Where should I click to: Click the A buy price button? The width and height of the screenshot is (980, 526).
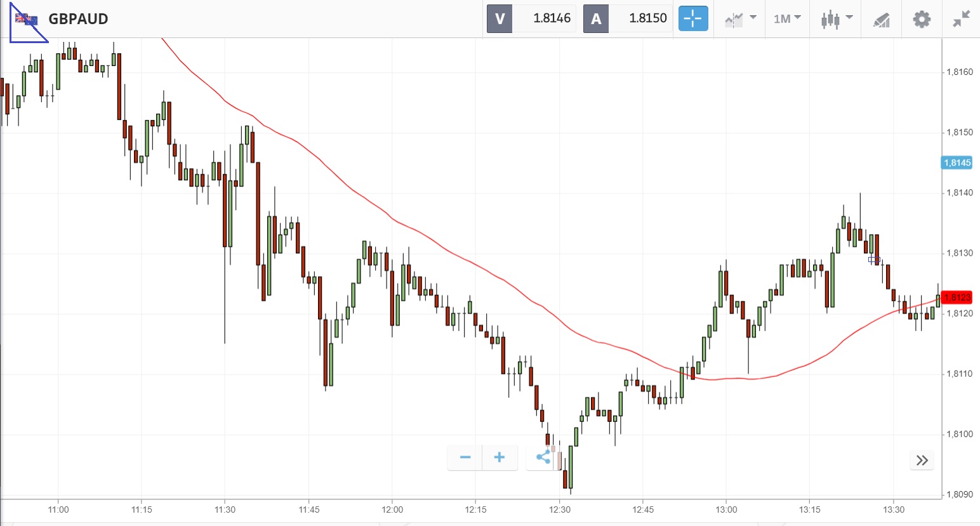628,18
